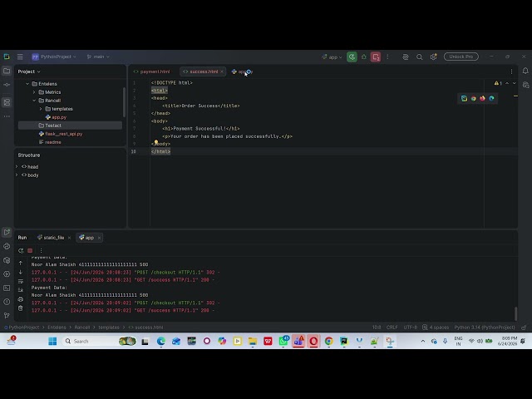Open the Commit tool window icon
Screen dimensions: 532x399
pos(7,85)
